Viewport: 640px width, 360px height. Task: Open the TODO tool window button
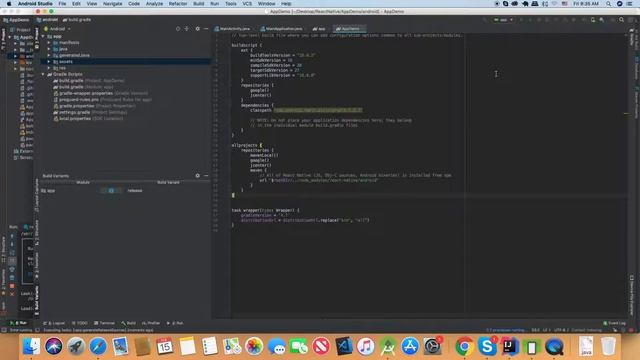[x=80, y=323]
